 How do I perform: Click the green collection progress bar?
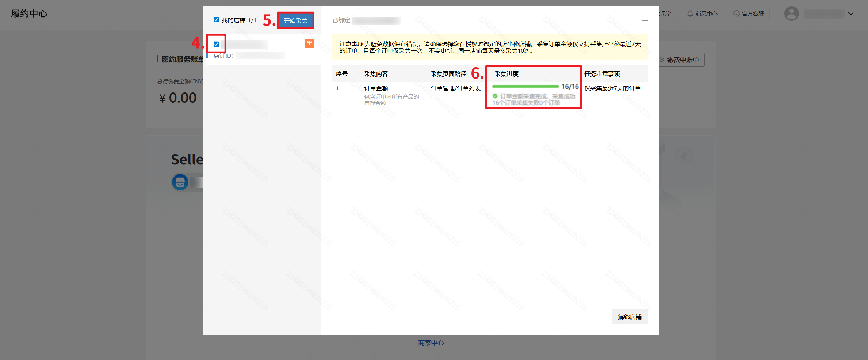click(525, 87)
